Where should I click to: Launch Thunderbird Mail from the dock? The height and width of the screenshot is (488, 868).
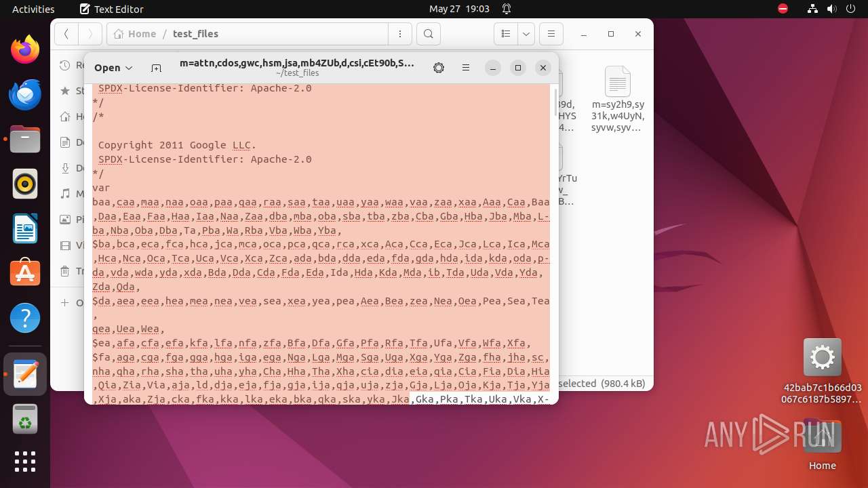25,94
